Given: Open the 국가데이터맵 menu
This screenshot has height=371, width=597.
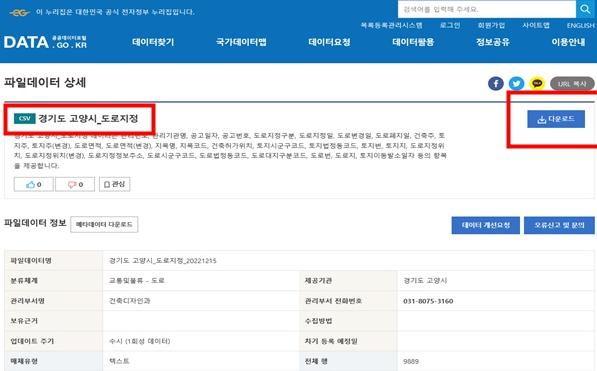Looking at the screenshot, I should (241, 42).
